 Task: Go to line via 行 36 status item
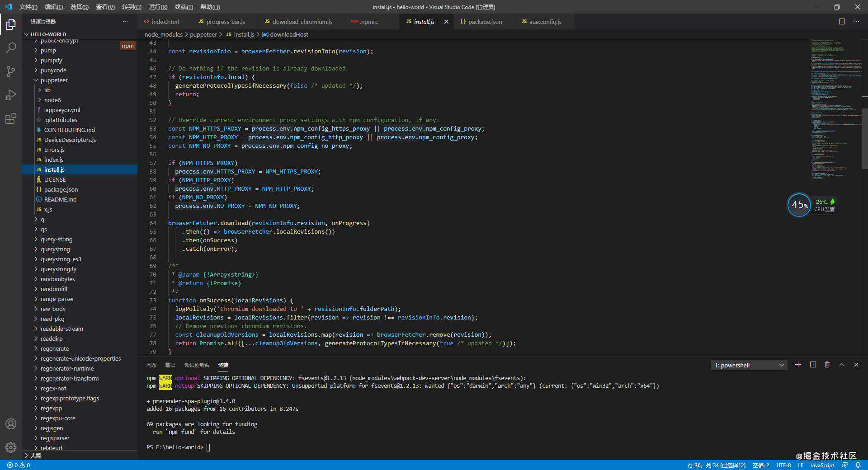[717, 465]
